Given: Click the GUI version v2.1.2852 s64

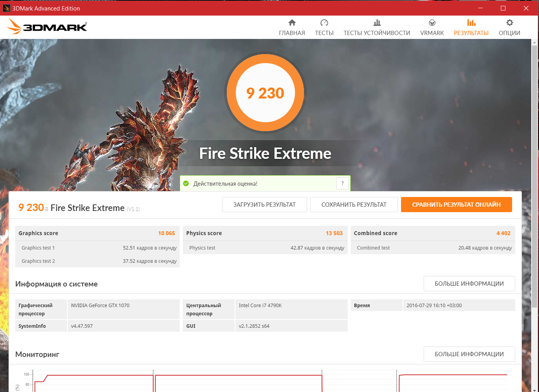Looking at the screenshot, I should 254,326.
